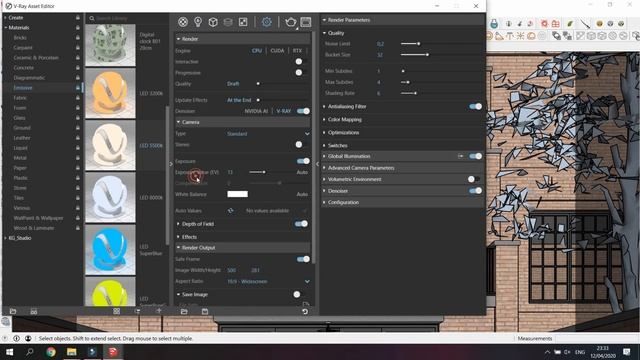The width and height of the screenshot is (640, 360).
Task: Collapse the Camera section
Action: click(x=178, y=122)
